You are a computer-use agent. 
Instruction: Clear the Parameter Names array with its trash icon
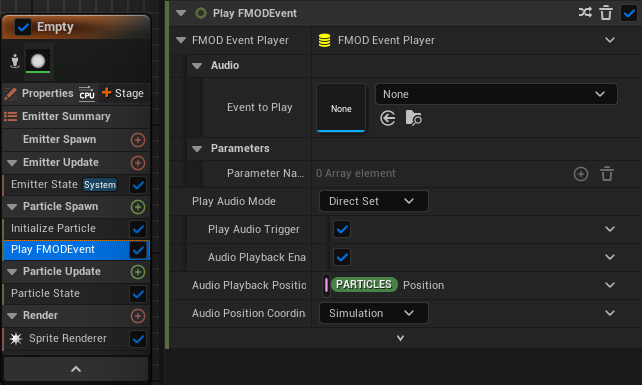[x=607, y=174]
